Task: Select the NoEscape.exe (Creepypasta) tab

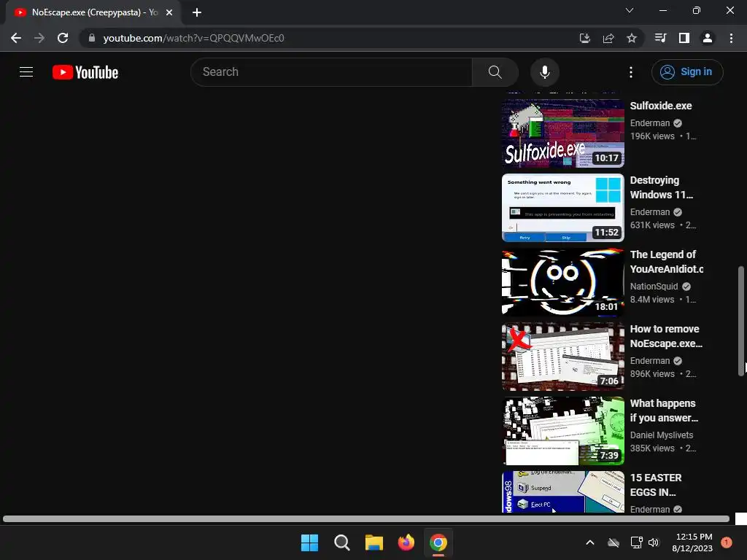Action: (93, 12)
